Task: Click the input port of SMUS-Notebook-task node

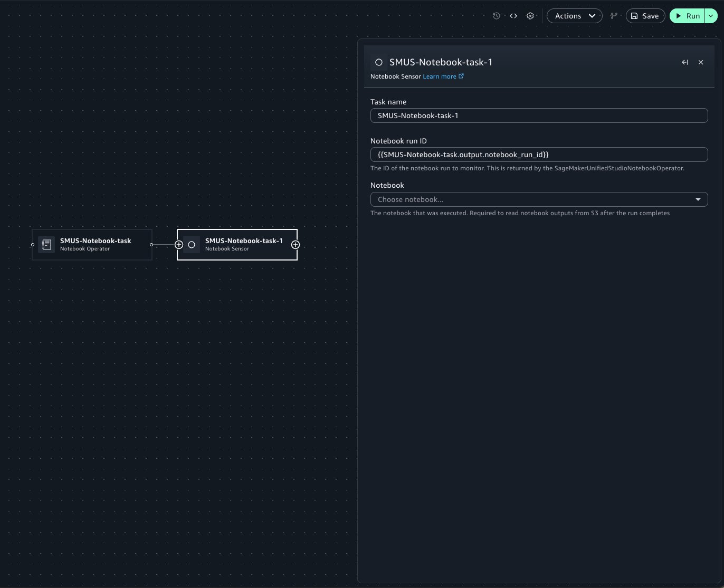Action: pyautogui.click(x=33, y=245)
